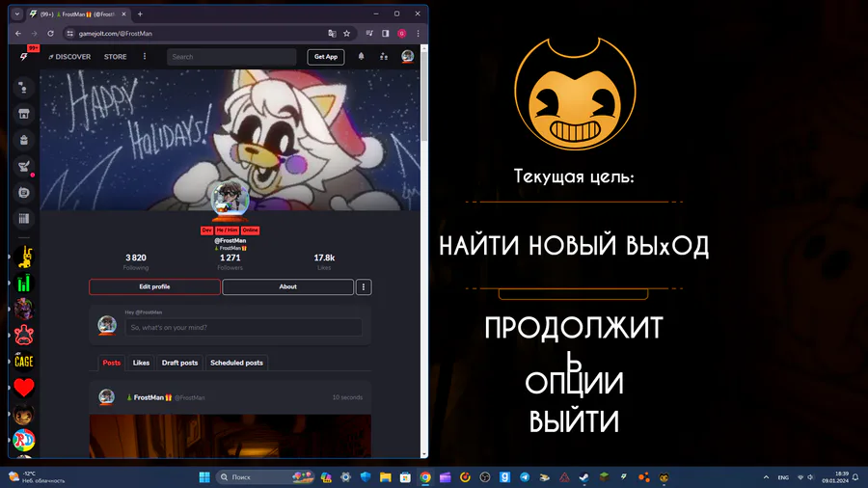Screen dimensions: 868x488
Task: Click the profile avatar snow globe picture
Action: coord(231,201)
